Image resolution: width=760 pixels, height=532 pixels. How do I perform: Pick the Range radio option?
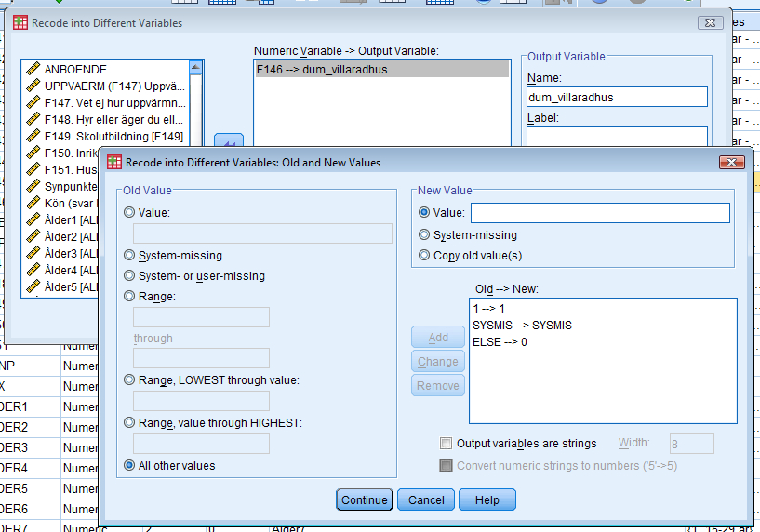[x=129, y=296]
